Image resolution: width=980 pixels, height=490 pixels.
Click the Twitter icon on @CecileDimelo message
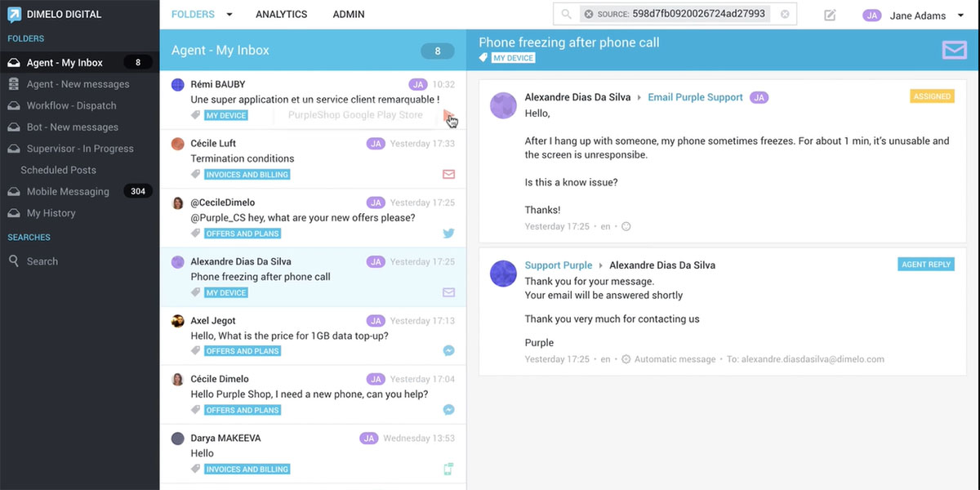(x=448, y=234)
